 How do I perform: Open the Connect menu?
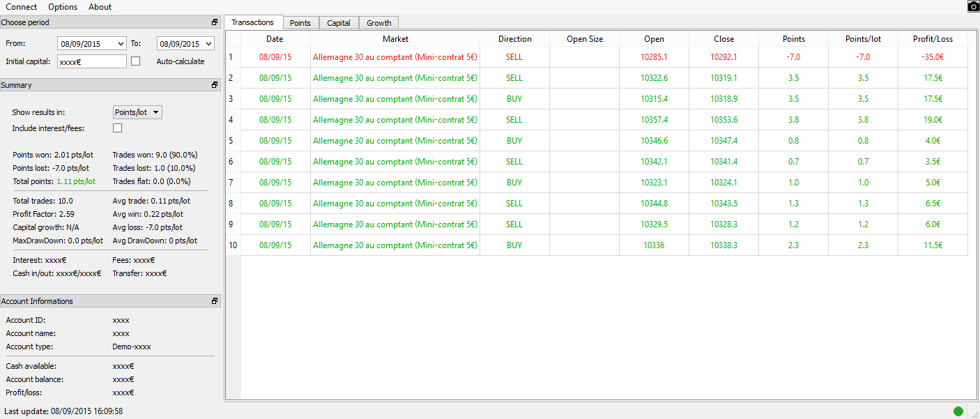tap(22, 7)
